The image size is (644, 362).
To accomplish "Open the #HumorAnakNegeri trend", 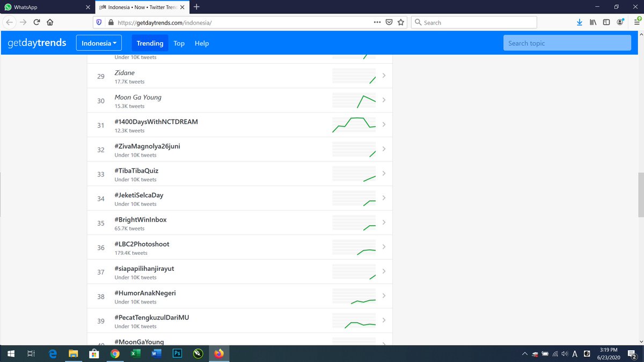I will point(145,293).
